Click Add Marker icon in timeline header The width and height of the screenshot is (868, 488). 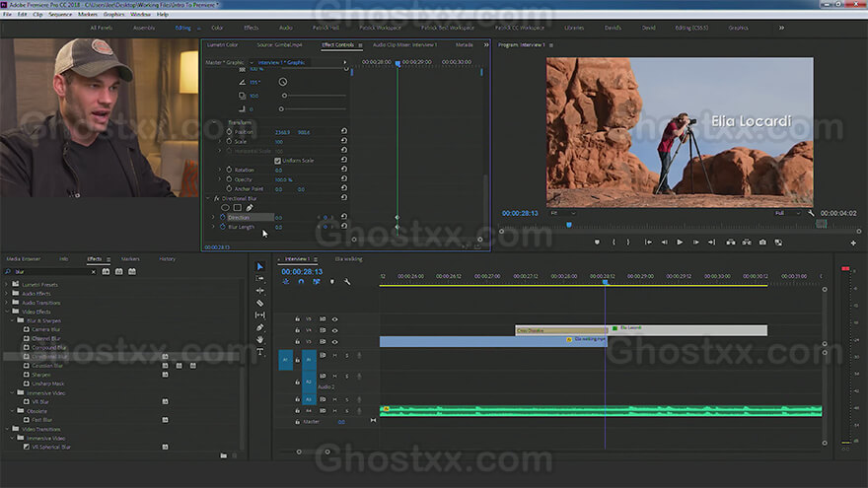[332, 282]
